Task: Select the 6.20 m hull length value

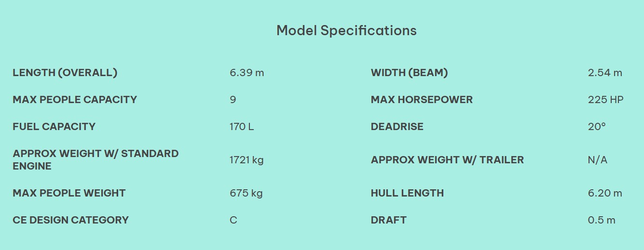Action: [604, 193]
